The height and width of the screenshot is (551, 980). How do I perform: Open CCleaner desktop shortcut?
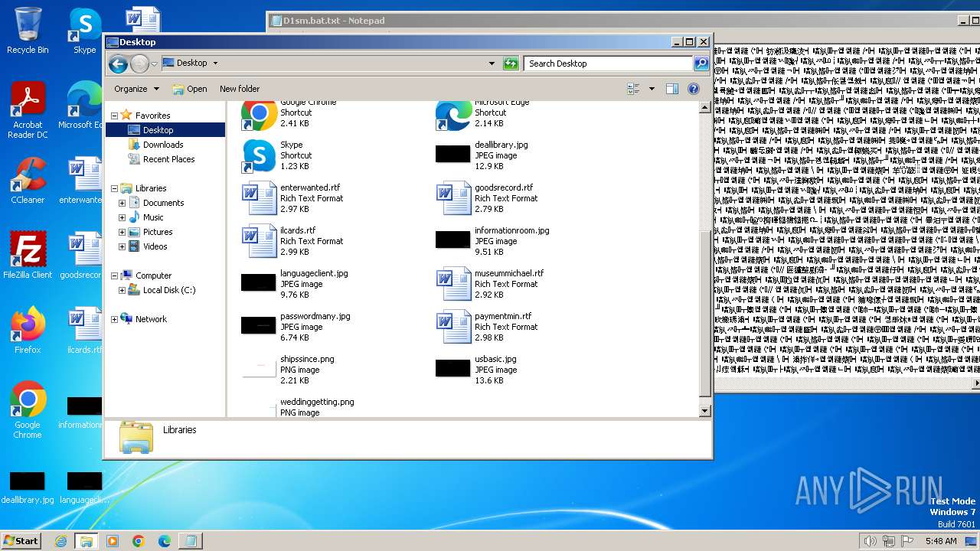point(28,181)
